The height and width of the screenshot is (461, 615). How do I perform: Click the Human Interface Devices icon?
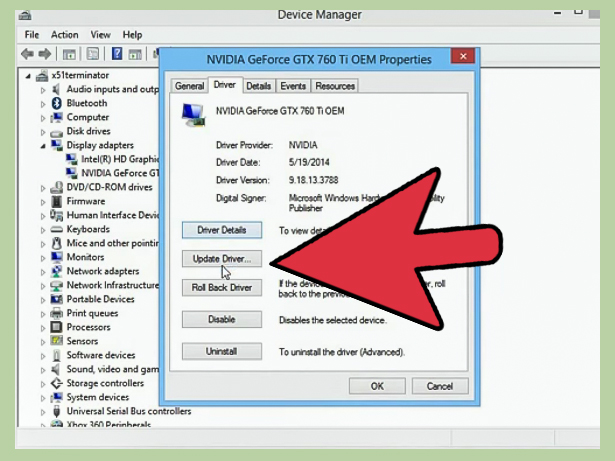click(x=56, y=215)
